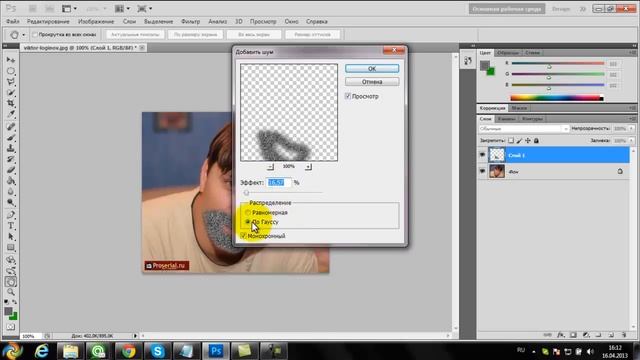Select the Слой 1 layer thumbnail
The width and height of the screenshot is (640, 360).
point(497,155)
